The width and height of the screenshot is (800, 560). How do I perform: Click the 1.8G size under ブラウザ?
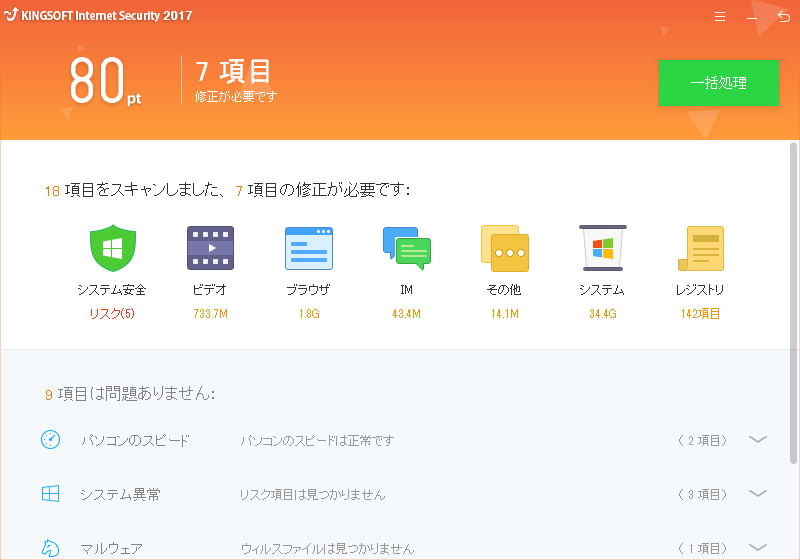pyautogui.click(x=309, y=314)
